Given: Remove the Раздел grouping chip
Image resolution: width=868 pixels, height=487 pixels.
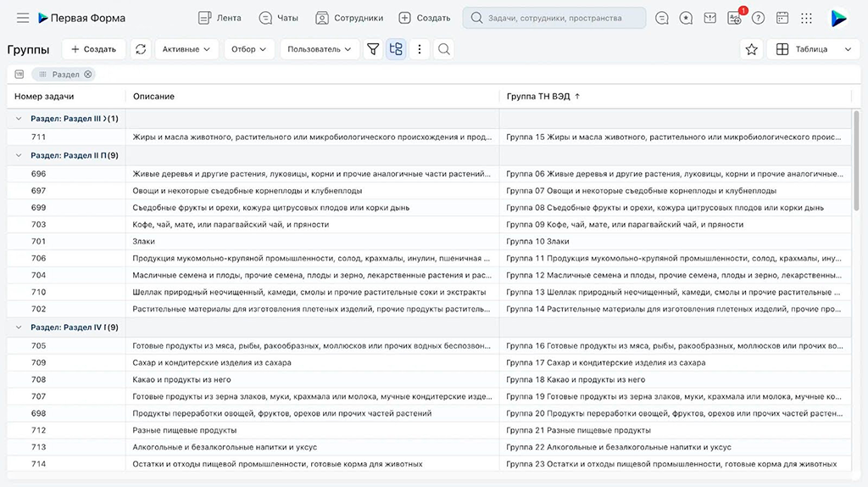Looking at the screenshot, I should pyautogui.click(x=88, y=75).
